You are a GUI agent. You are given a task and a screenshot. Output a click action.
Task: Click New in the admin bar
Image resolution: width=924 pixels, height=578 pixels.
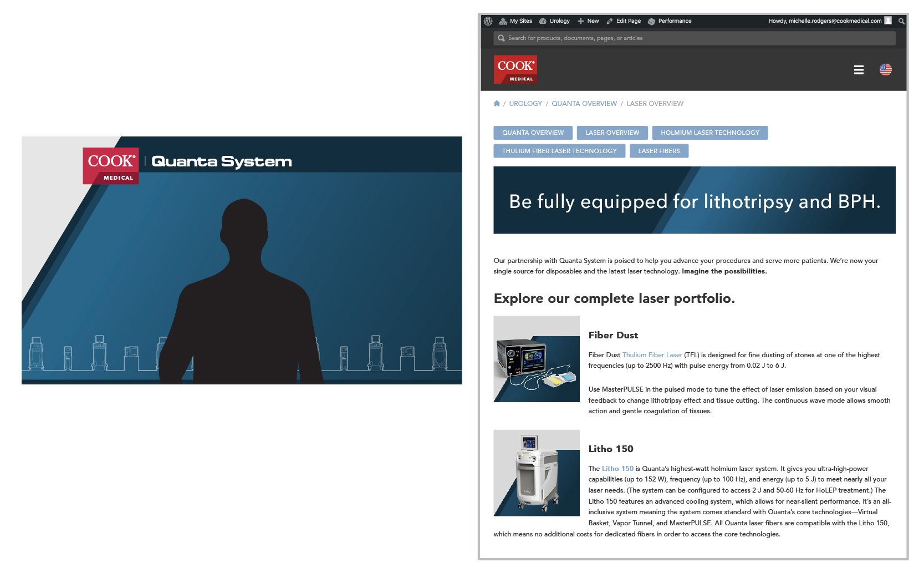coord(588,21)
